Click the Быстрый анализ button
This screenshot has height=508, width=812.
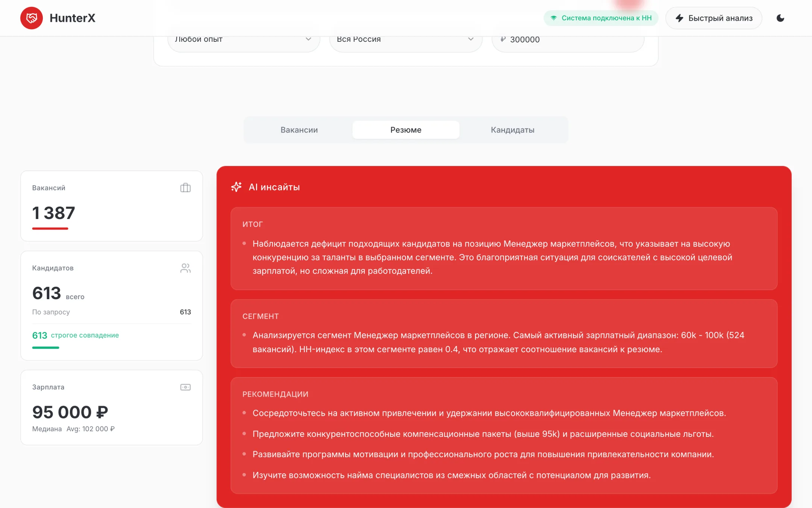click(x=714, y=18)
